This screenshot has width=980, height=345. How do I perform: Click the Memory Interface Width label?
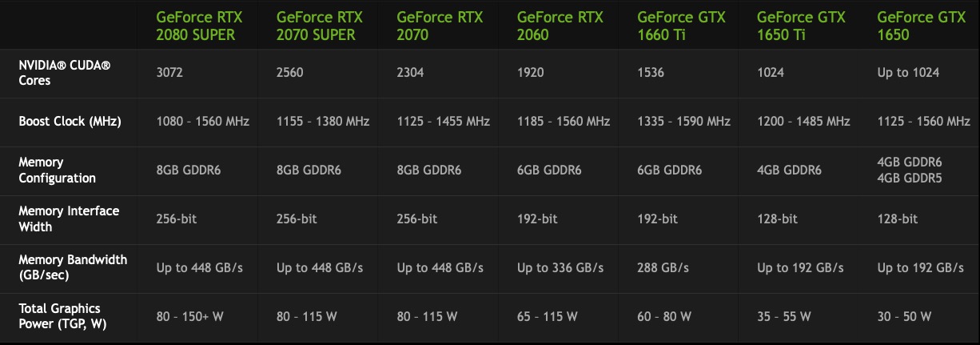69,219
